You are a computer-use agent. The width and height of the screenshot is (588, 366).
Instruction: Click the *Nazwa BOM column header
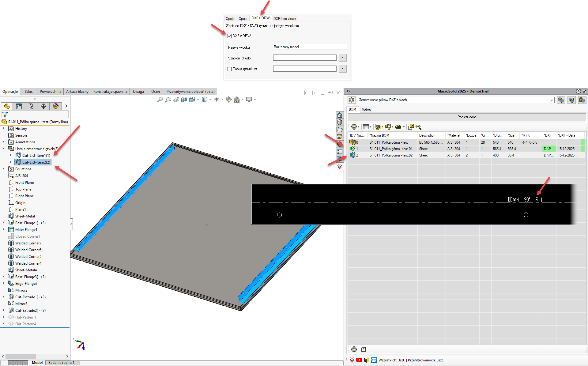(392, 135)
